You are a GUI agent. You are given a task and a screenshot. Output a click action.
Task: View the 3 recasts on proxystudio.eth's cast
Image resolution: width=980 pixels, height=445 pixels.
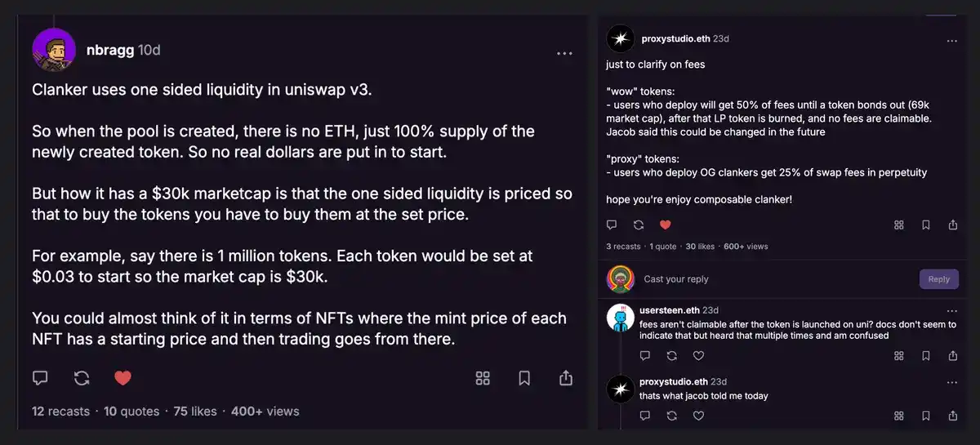pos(623,247)
